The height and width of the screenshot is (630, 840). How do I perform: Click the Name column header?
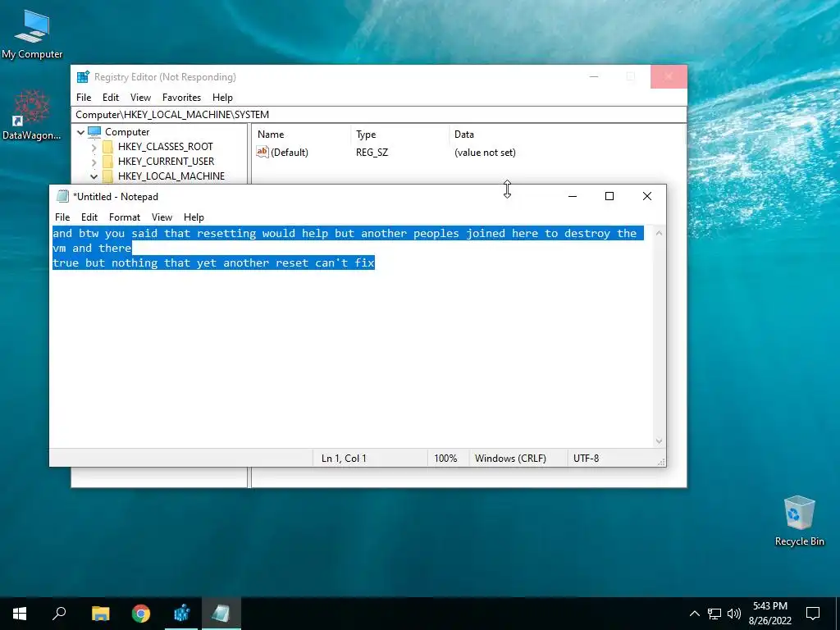pos(302,135)
